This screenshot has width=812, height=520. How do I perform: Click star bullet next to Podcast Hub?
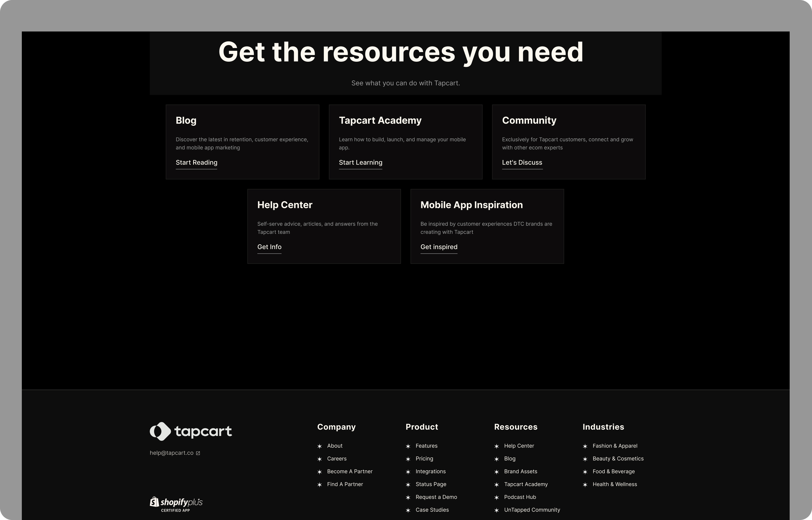point(497,497)
